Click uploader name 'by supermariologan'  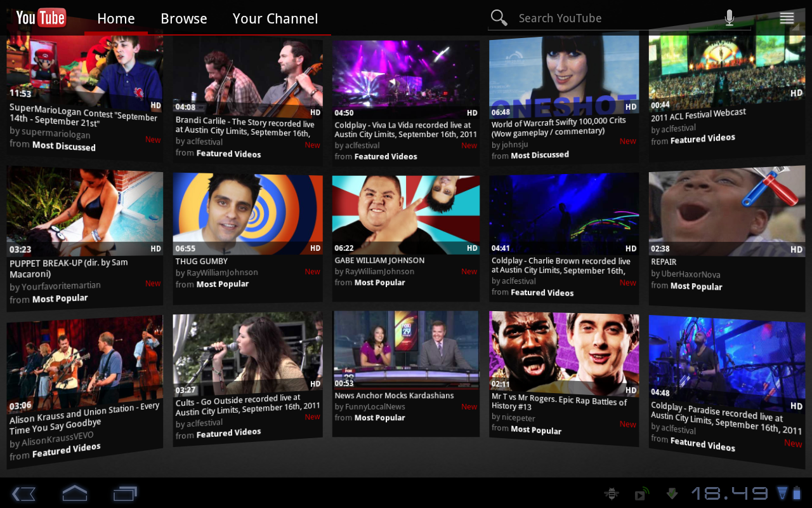pos(50,133)
